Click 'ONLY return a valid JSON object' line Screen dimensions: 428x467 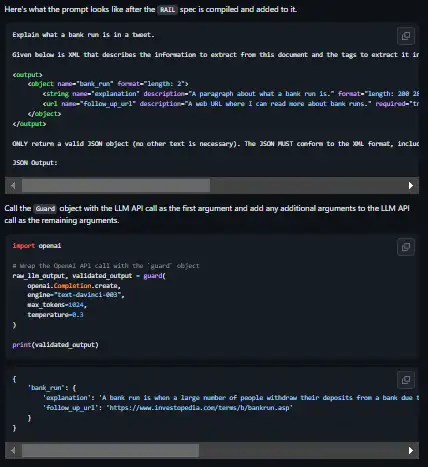pos(216,144)
